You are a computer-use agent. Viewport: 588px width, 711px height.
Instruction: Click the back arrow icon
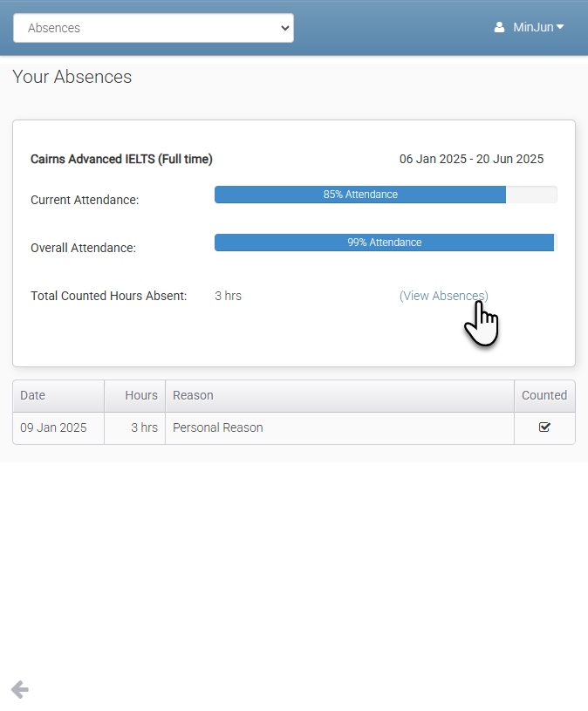point(20,690)
